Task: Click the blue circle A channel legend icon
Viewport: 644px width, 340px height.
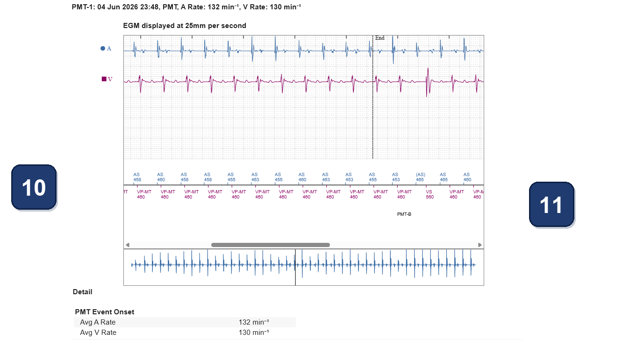Action: 103,48
